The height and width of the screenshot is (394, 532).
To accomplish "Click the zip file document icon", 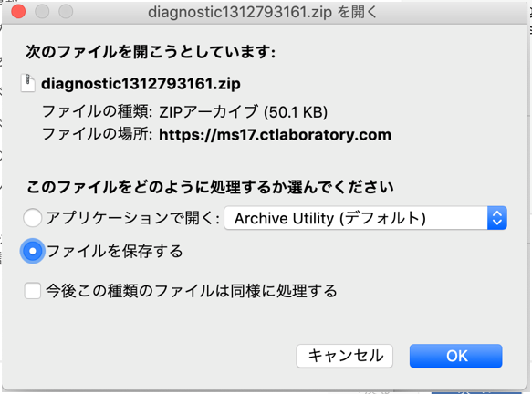I will tap(27, 83).
